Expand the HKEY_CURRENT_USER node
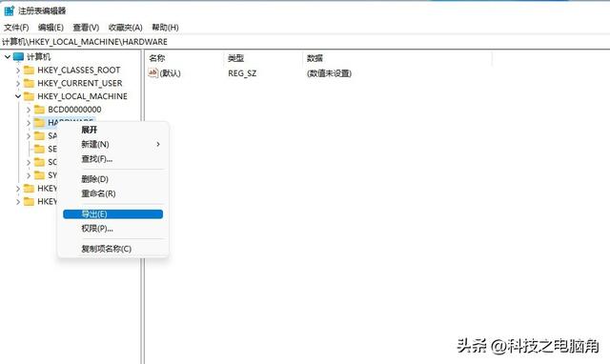Viewport: 610px width, 364px height. tap(18, 84)
